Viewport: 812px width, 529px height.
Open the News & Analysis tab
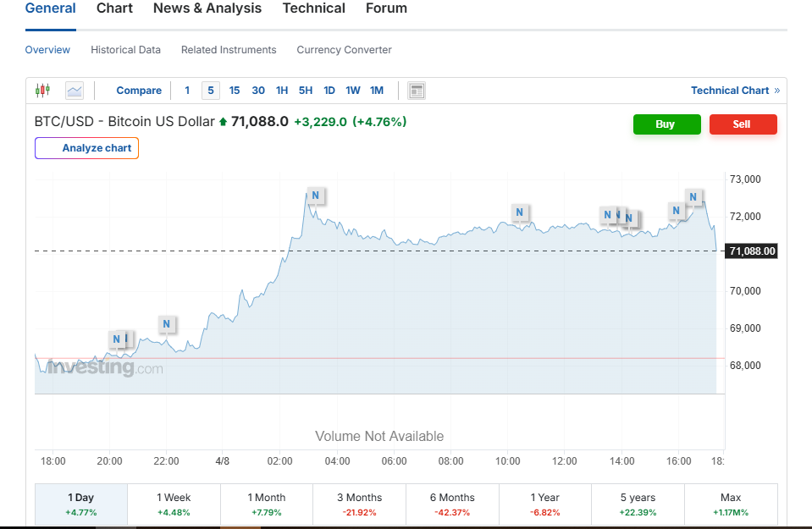(x=207, y=8)
